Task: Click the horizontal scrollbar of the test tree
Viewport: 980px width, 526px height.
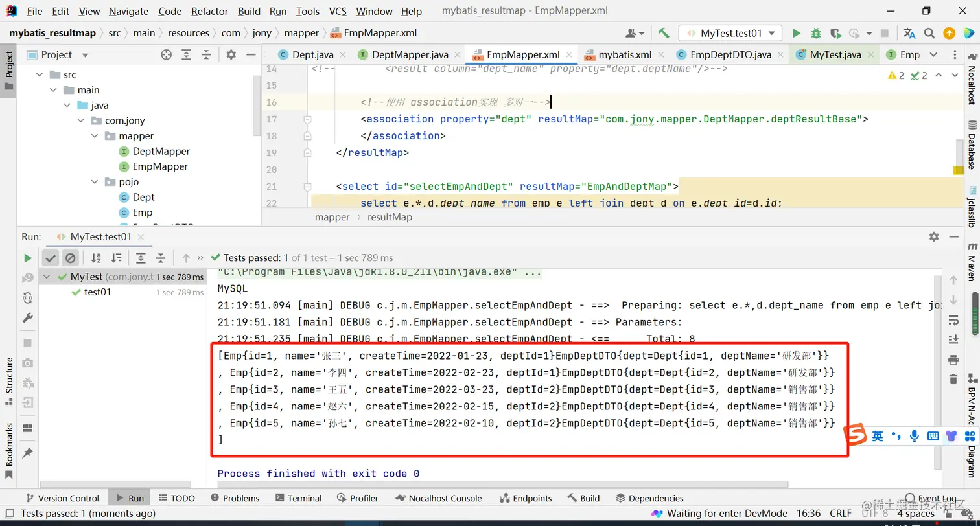Action: pyautogui.click(x=115, y=485)
